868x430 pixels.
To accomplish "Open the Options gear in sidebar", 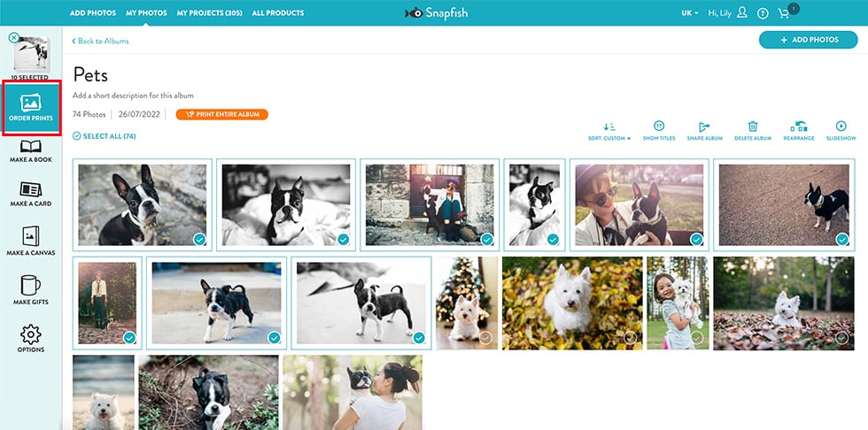I will [31, 338].
